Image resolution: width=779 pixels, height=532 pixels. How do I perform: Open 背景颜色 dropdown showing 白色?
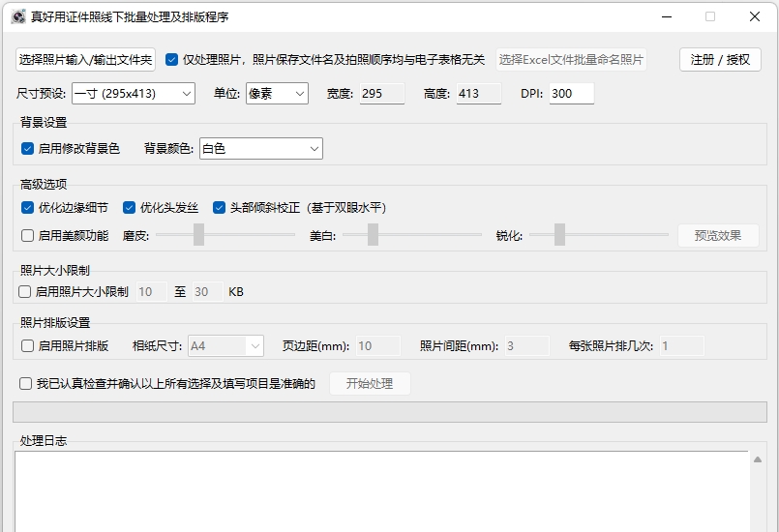pyautogui.click(x=261, y=149)
